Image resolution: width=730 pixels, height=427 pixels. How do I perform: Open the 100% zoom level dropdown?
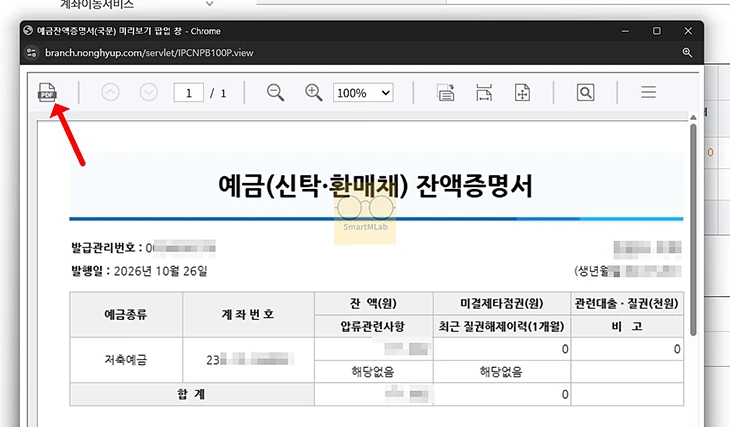point(363,93)
